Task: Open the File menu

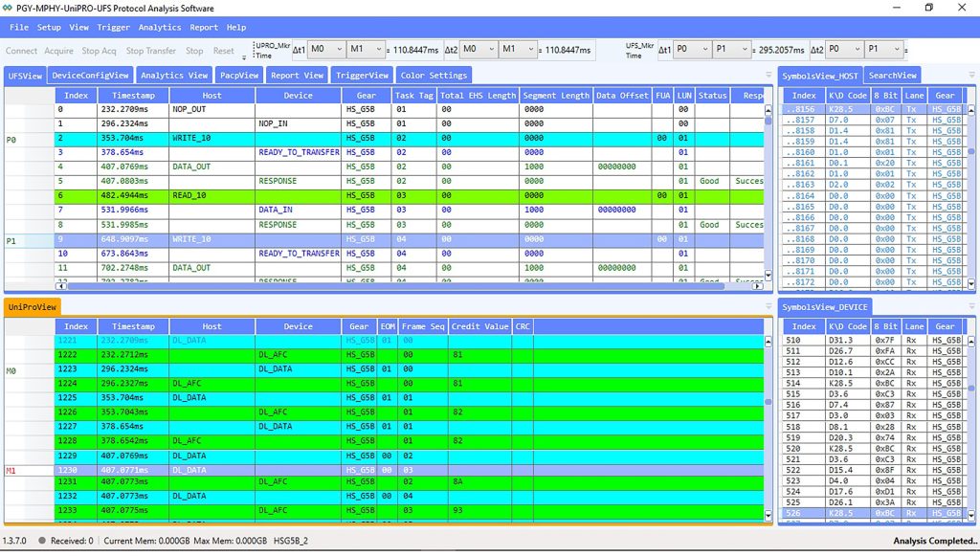Action: point(19,28)
